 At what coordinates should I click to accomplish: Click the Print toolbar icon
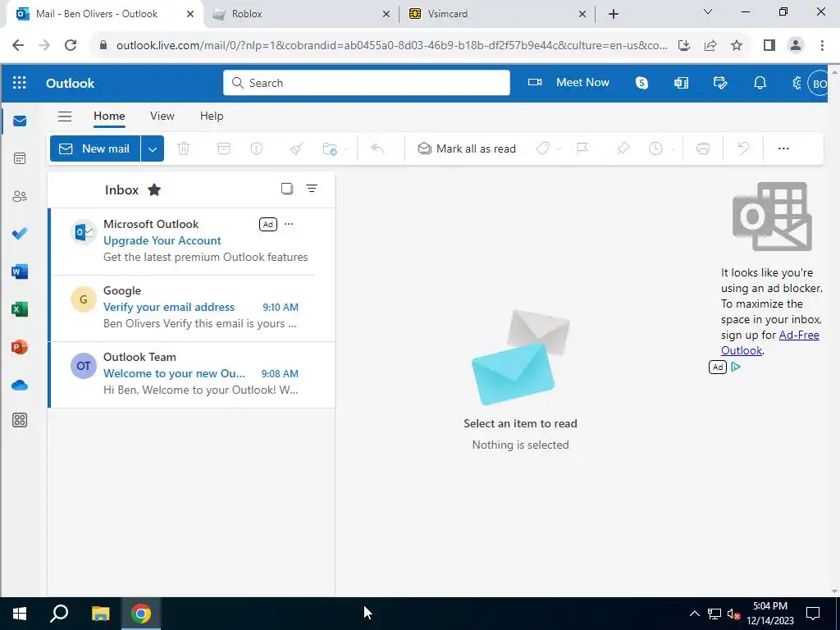click(x=703, y=148)
